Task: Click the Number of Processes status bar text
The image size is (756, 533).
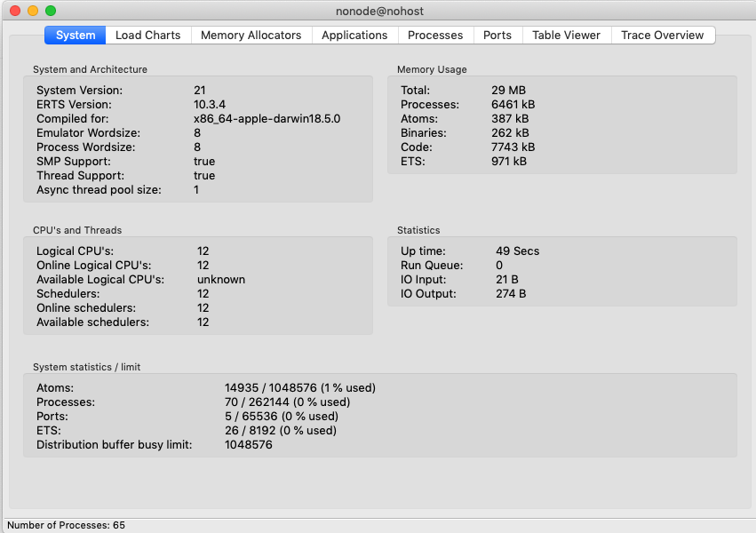Action: pyautogui.click(x=66, y=525)
